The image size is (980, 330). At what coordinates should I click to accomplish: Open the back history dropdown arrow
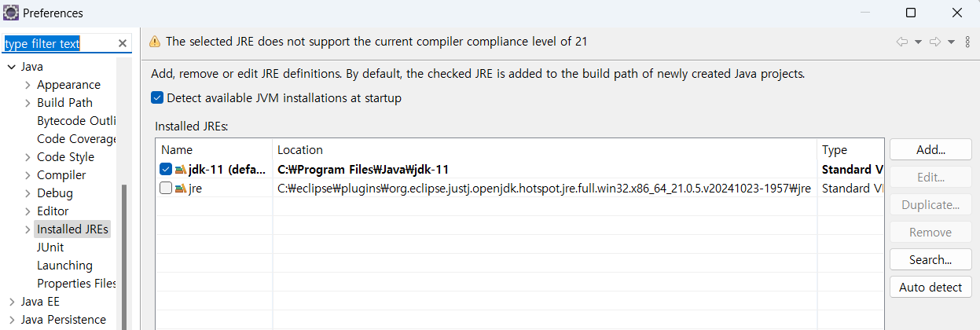(x=918, y=42)
